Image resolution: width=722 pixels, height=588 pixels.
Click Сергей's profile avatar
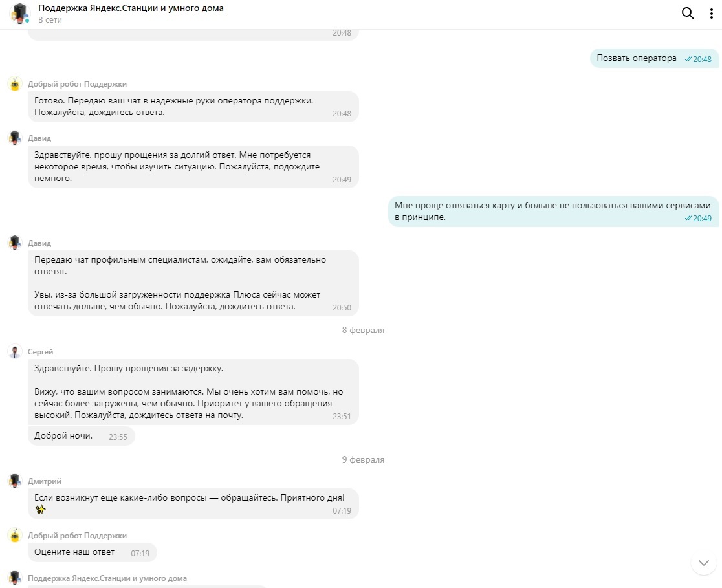coord(15,351)
